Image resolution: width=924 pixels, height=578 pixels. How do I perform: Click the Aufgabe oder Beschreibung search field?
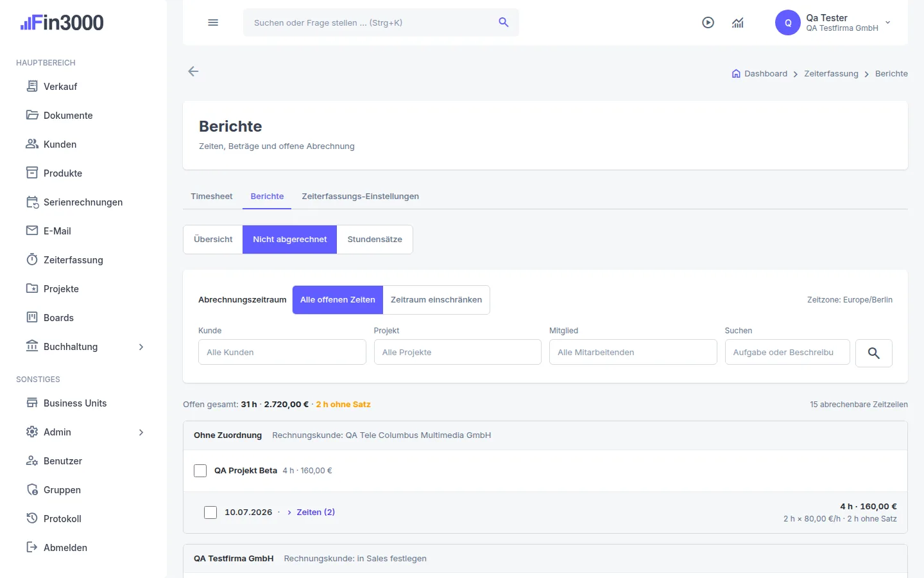[787, 352]
